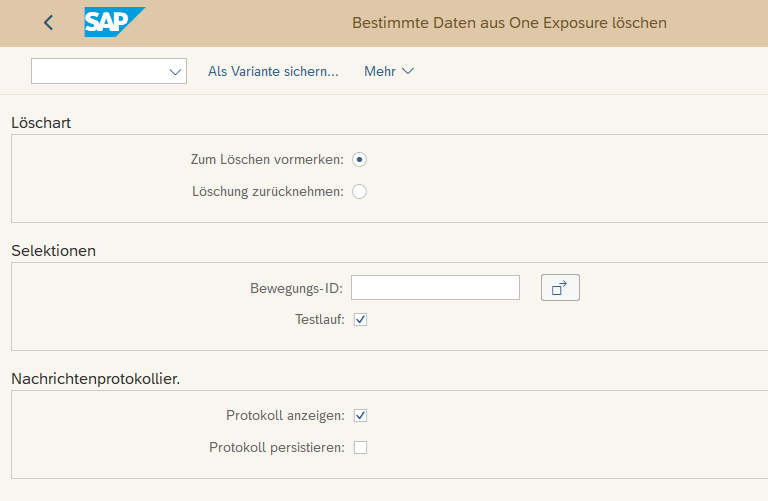Select Zum Löschen vormerken radio button
This screenshot has width=768, height=501.
[360, 159]
